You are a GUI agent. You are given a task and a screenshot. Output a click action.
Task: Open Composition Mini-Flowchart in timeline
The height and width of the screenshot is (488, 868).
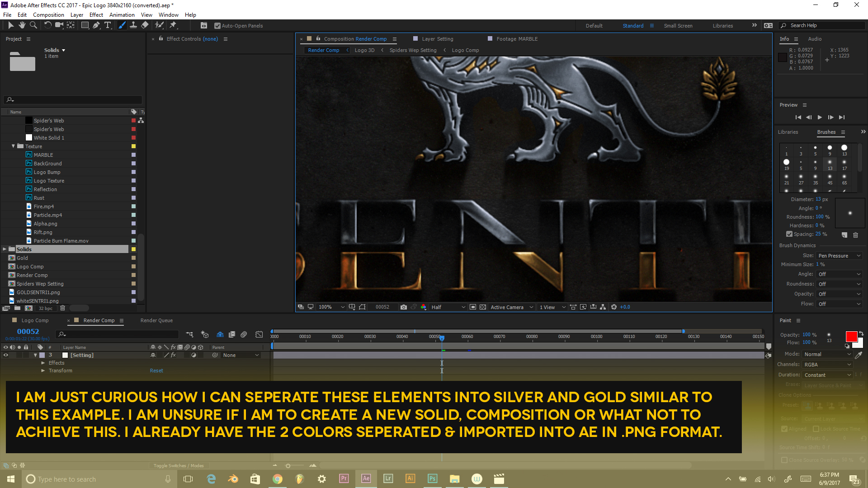click(x=189, y=334)
